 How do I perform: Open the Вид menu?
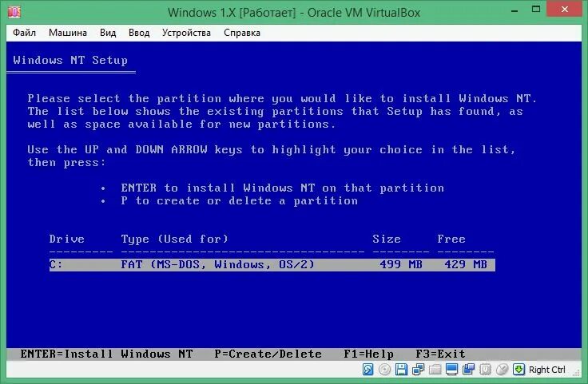[108, 33]
